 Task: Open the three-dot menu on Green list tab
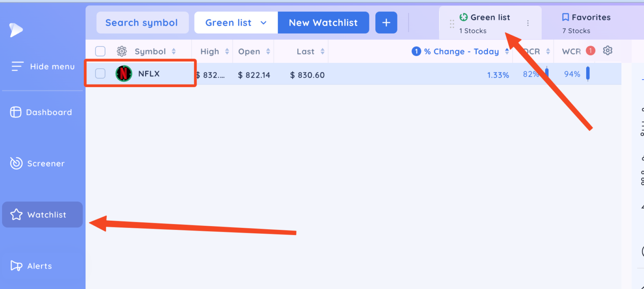click(x=528, y=23)
